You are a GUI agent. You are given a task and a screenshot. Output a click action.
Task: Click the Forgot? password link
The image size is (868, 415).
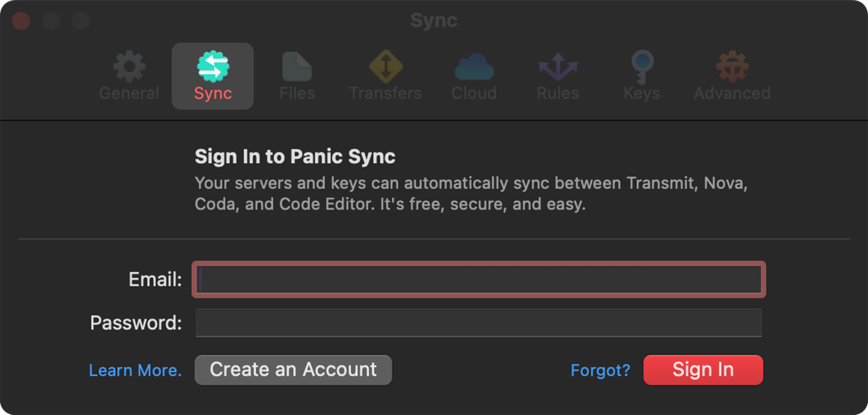click(600, 370)
